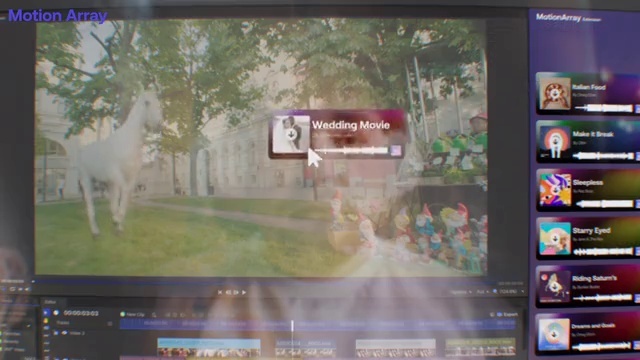Select the Sleepless track title
The image size is (640, 360).
point(588,182)
